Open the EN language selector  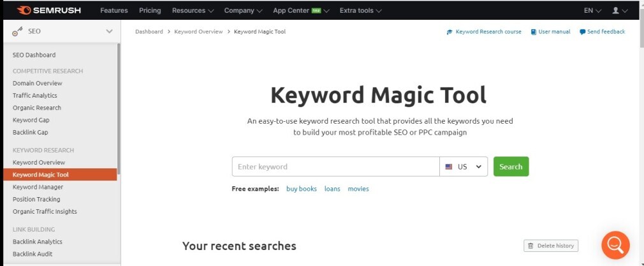(x=592, y=11)
